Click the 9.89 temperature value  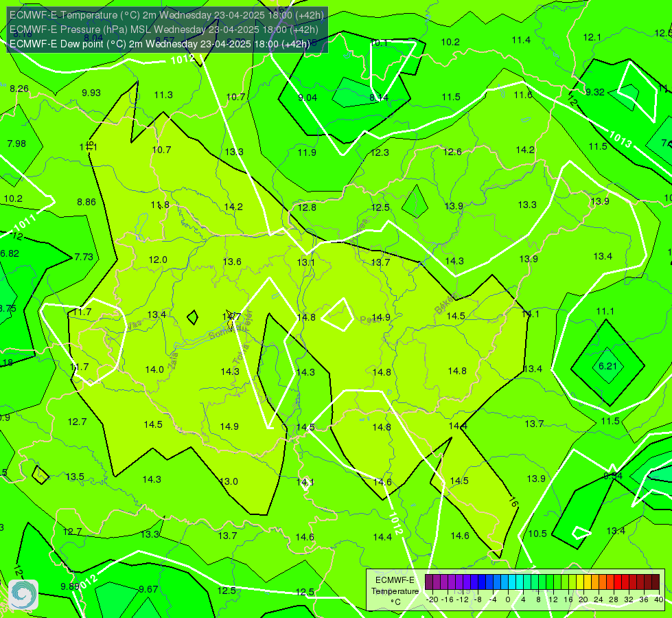pyautogui.click(x=70, y=586)
